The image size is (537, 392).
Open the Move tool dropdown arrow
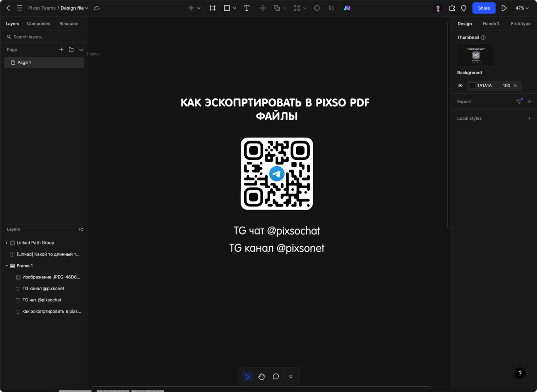click(199, 8)
